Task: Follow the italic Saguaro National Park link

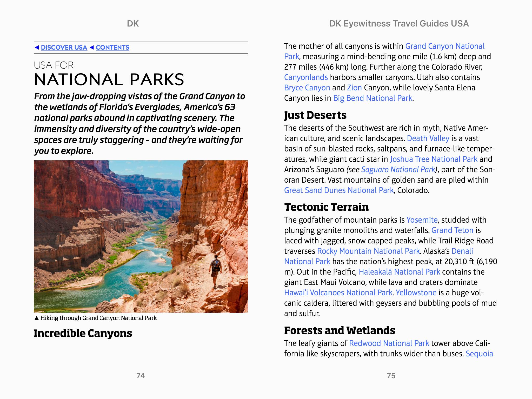Action: point(398,170)
